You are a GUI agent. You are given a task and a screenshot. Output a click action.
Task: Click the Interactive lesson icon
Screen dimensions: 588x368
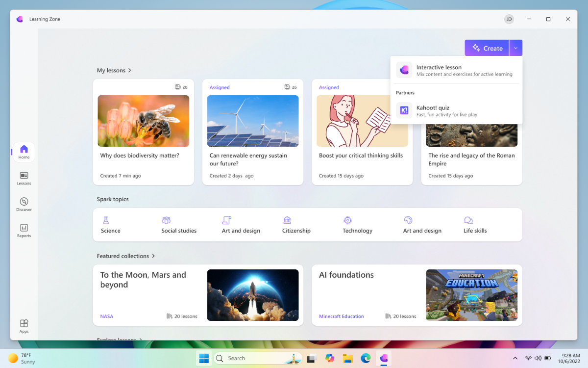404,70
